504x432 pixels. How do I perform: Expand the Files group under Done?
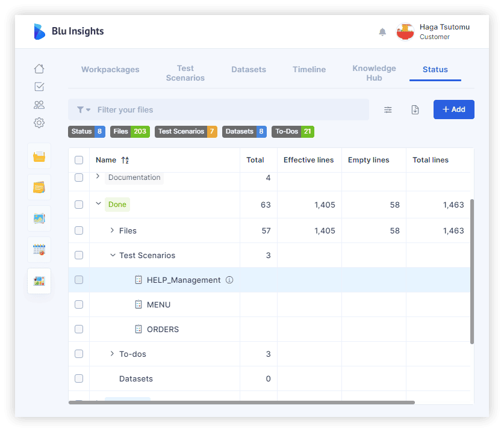pyautogui.click(x=112, y=230)
